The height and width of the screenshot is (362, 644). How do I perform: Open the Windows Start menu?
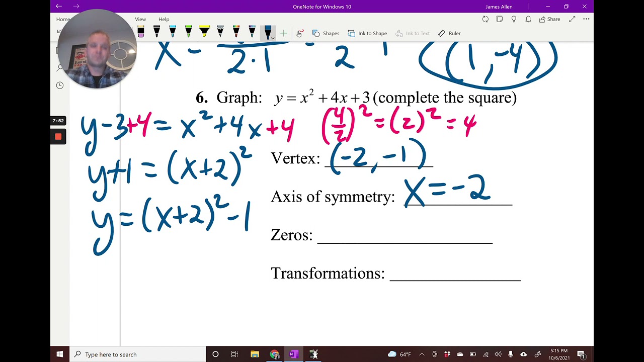tap(60, 354)
